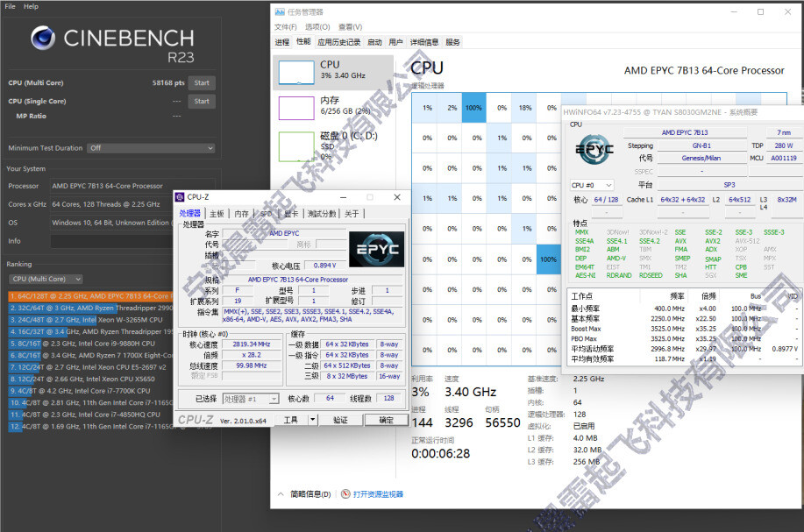Screen dimensions: 804x532
Task: Select 显卡 tab in CPU-Z
Action: (x=291, y=214)
